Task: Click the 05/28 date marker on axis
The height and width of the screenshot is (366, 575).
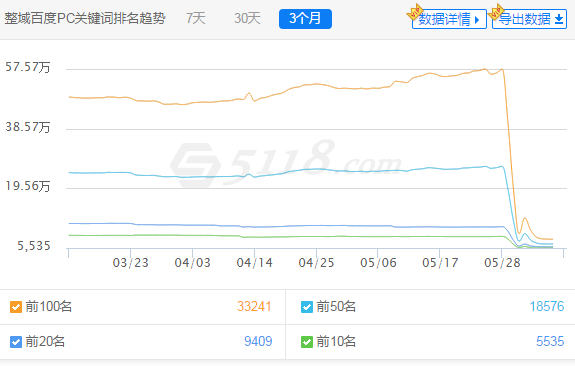Action: pyautogui.click(x=502, y=263)
